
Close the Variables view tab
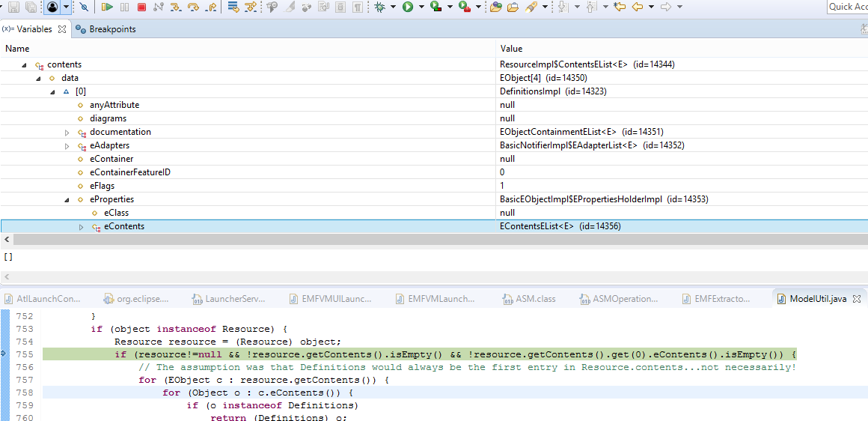point(62,28)
